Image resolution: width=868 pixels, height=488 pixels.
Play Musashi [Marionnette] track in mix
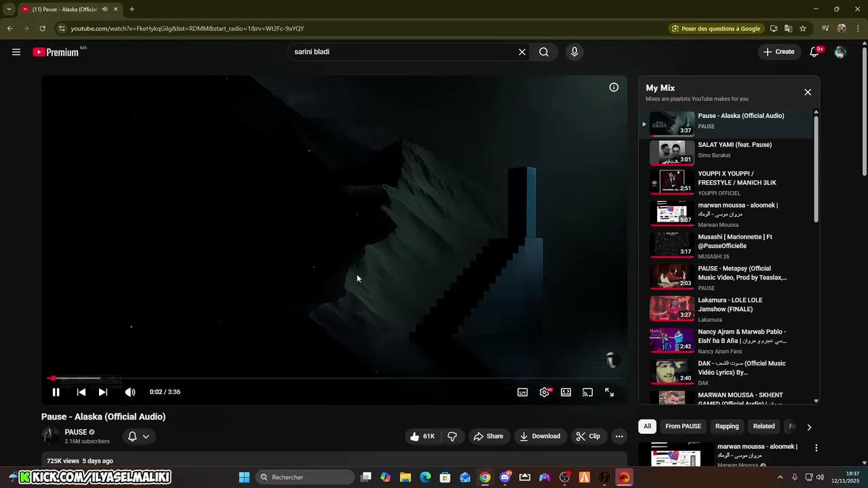(726, 247)
